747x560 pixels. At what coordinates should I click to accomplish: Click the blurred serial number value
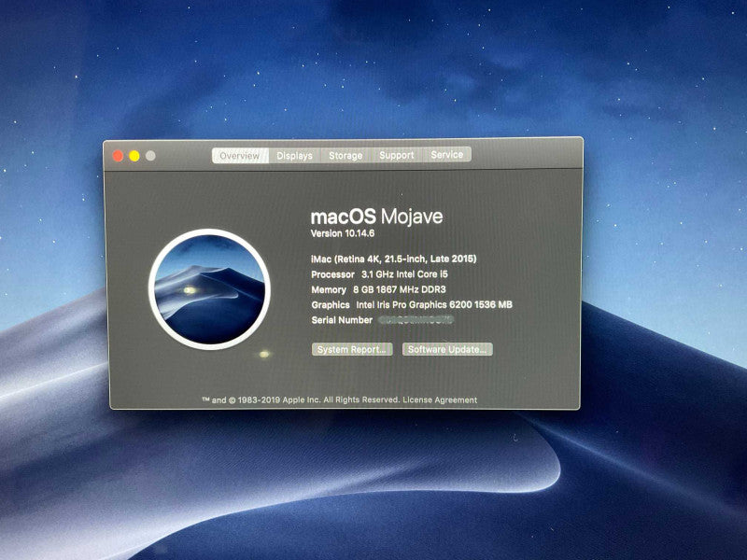(416, 320)
